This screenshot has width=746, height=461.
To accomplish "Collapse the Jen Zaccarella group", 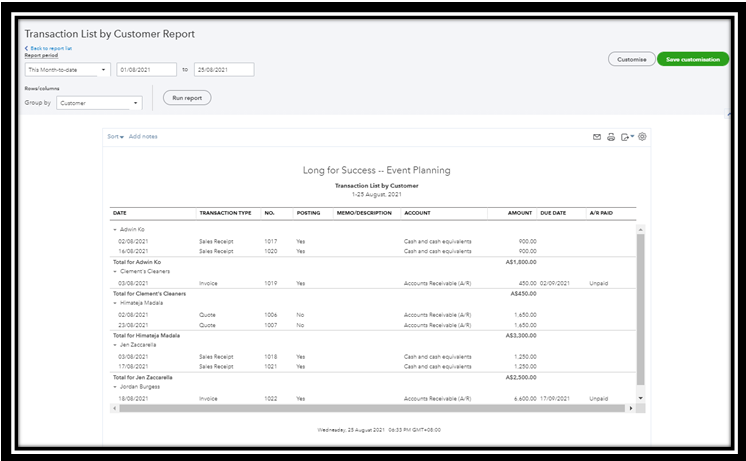I will 115,344.
